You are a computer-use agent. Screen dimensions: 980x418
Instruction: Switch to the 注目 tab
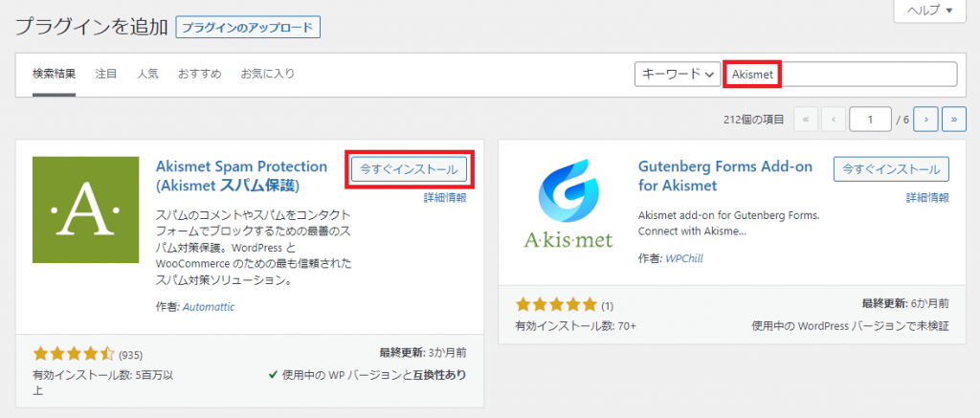tap(106, 74)
